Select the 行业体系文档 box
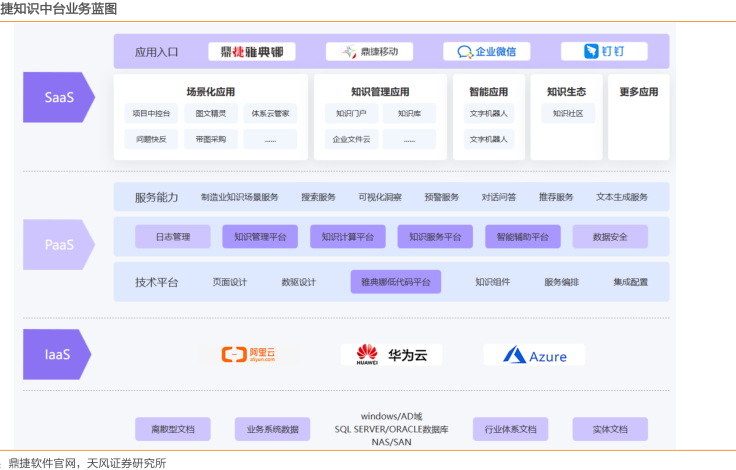This screenshot has height=470, width=736. click(x=510, y=429)
